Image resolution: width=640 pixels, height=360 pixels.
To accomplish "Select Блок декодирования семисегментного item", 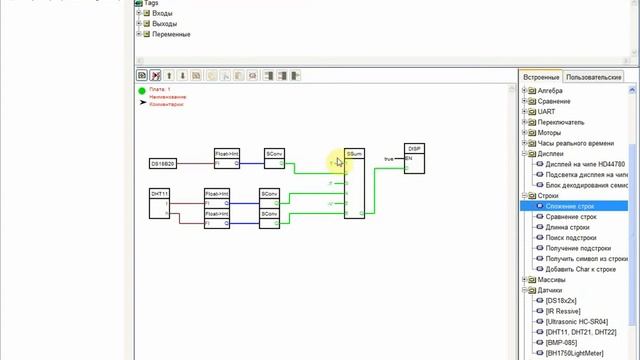I will pyautogui.click(x=587, y=185).
